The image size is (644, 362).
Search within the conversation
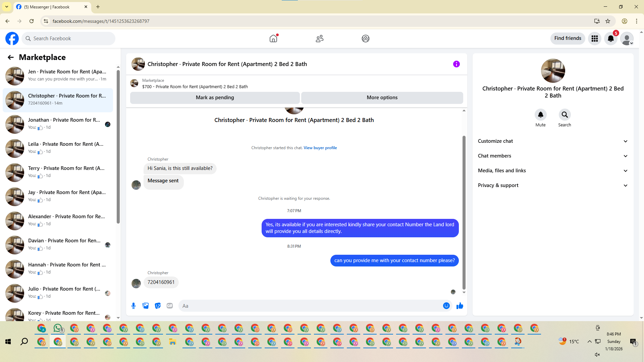point(565,115)
